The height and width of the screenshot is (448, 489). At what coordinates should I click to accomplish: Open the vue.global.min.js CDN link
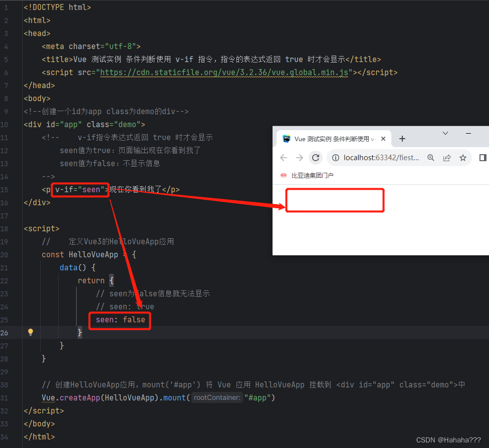point(224,72)
